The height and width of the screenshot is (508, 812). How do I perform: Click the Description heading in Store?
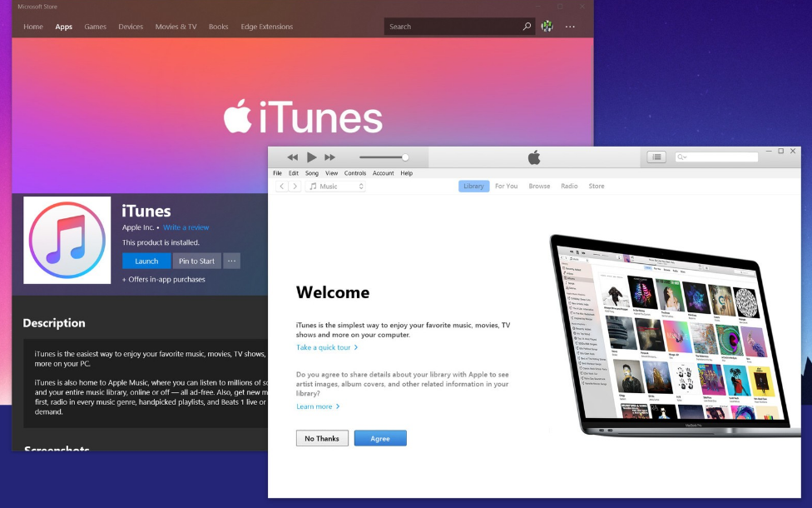54,323
